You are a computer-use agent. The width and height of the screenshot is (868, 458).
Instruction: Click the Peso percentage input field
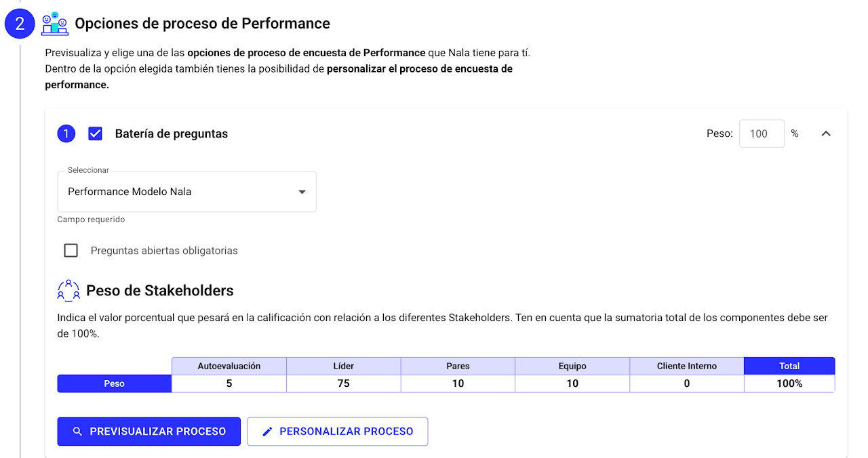(x=762, y=133)
